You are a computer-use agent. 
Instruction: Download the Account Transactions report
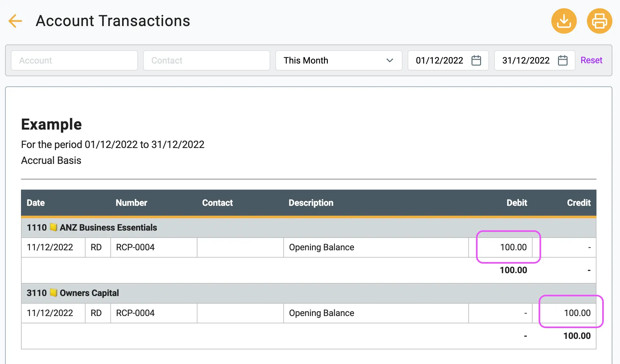click(x=564, y=21)
